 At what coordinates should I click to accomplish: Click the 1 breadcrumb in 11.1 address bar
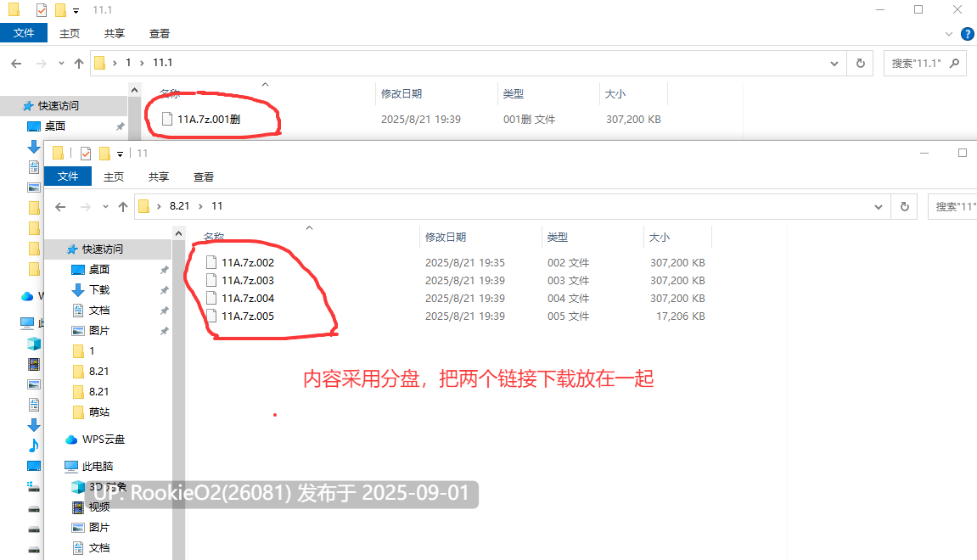click(128, 63)
